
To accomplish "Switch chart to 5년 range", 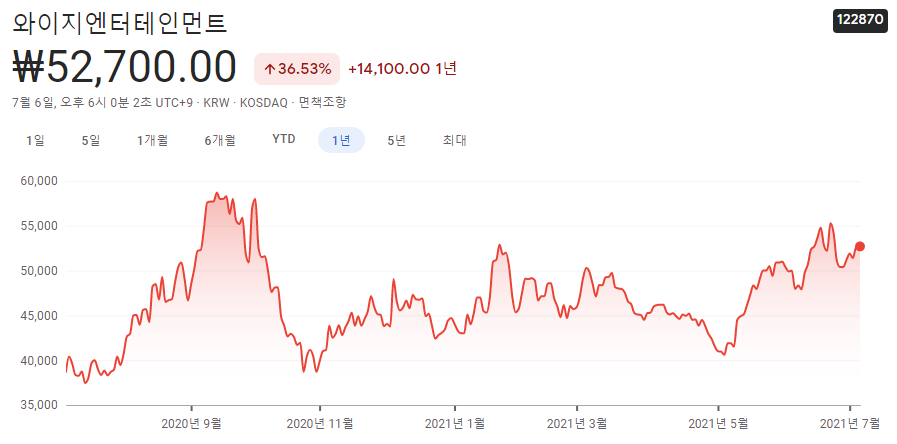I will point(396,140).
